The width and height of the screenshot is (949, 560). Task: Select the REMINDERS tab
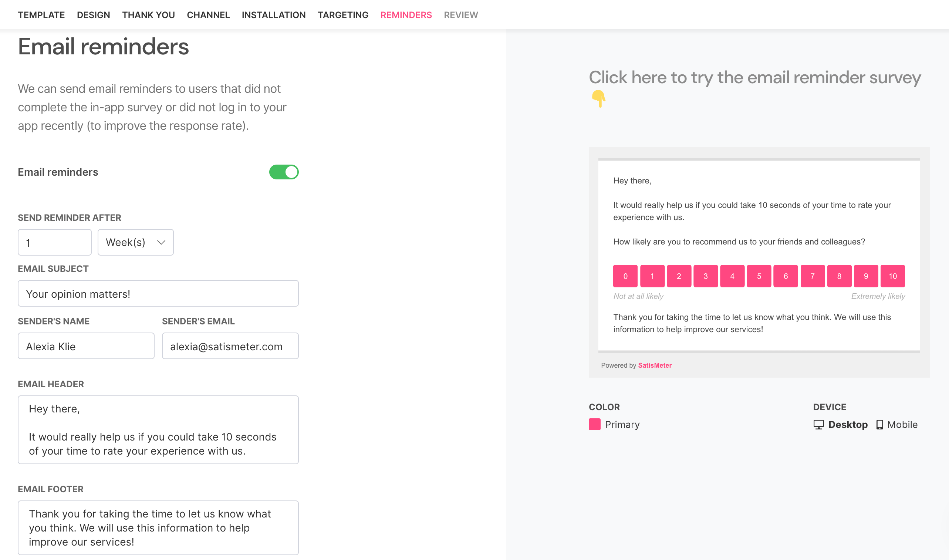406,15
